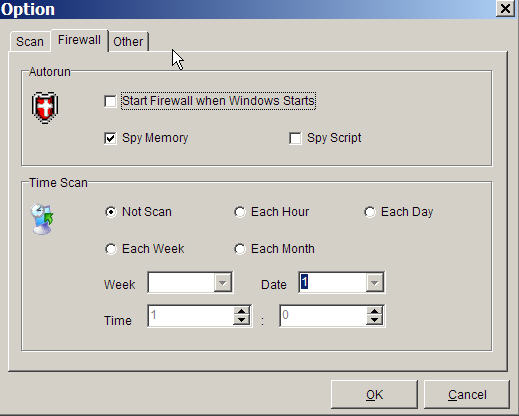Open the Week dropdown list
This screenshot has width=519, height=416.
click(x=222, y=283)
